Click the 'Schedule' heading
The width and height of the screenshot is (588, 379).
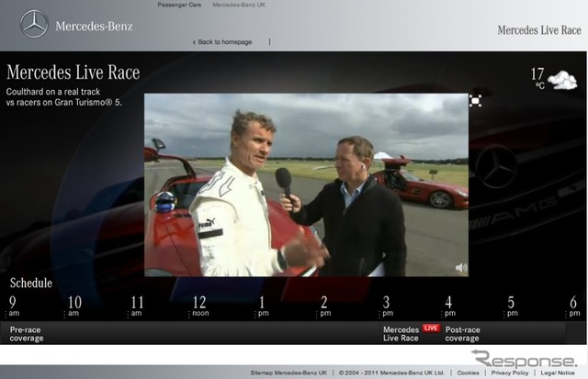pos(31,283)
